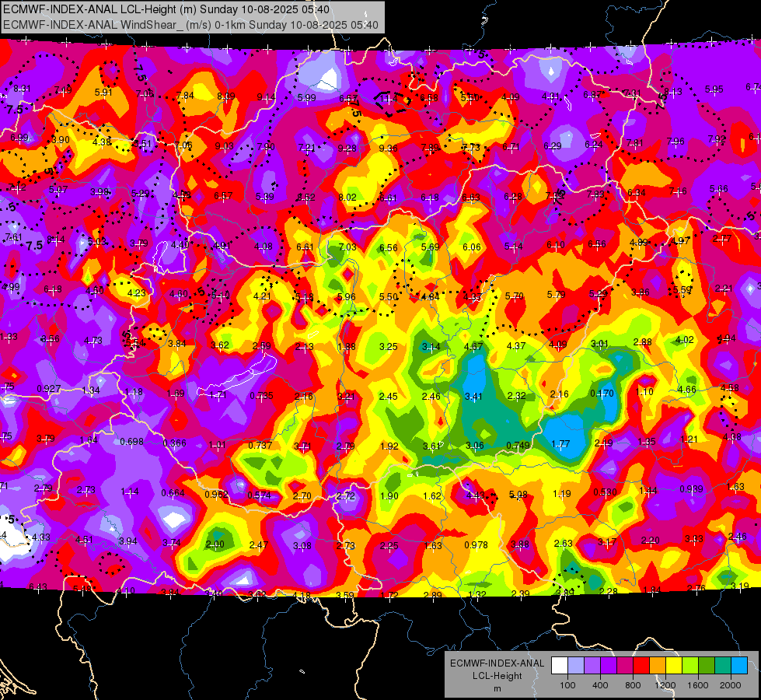Viewport: 761px width, 700px height.
Task: Click wind shear value 4.02
Action: click(684, 340)
